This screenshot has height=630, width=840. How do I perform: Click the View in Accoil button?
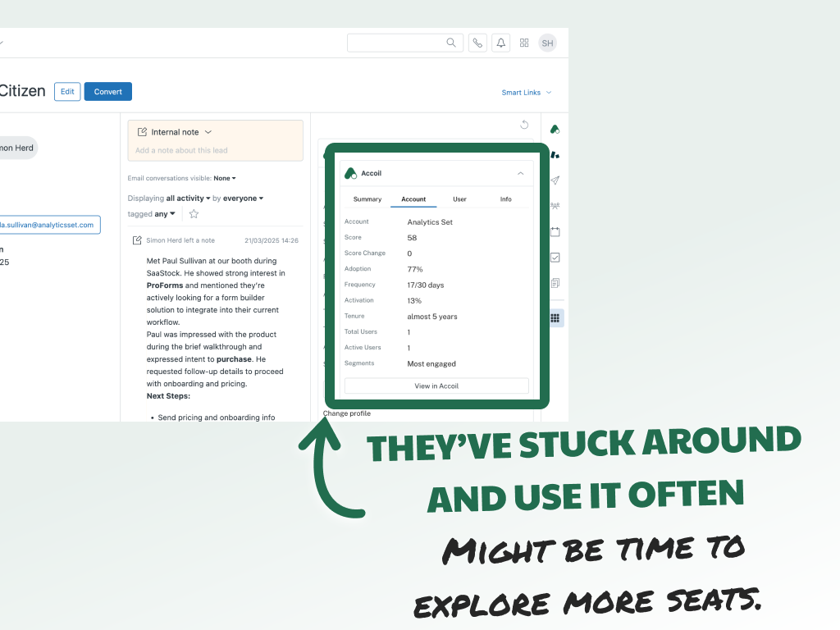coord(436,386)
